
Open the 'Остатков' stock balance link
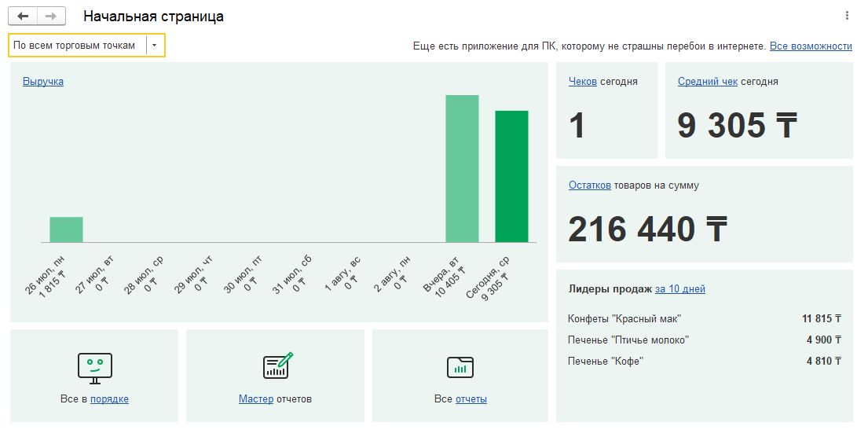tap(589, 185)
